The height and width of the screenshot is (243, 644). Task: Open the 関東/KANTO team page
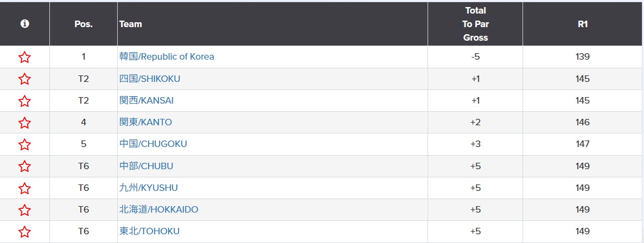[x=145, y=122]
